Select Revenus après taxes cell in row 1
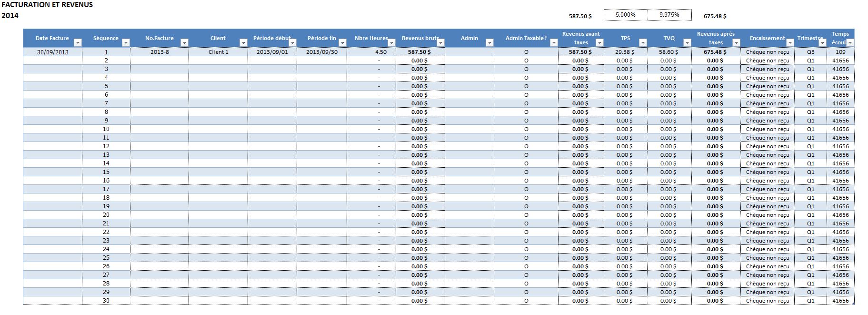 716,52
